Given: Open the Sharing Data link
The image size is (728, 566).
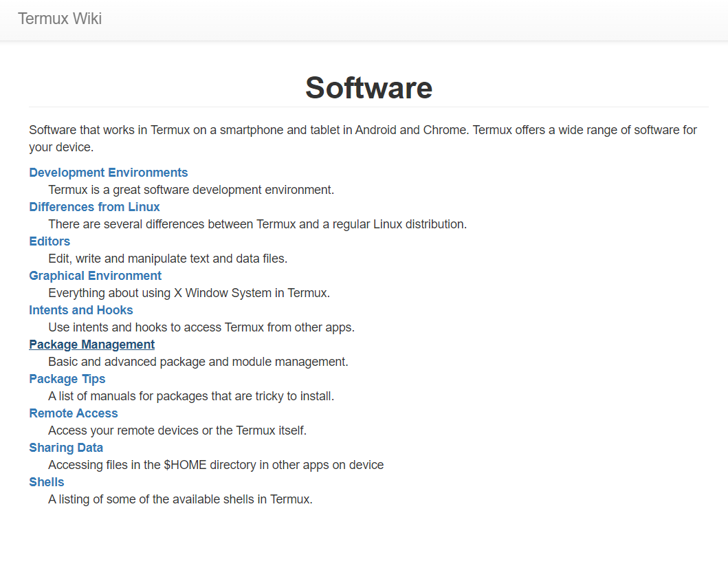Looking at the screenshot, I should (66, 448).
